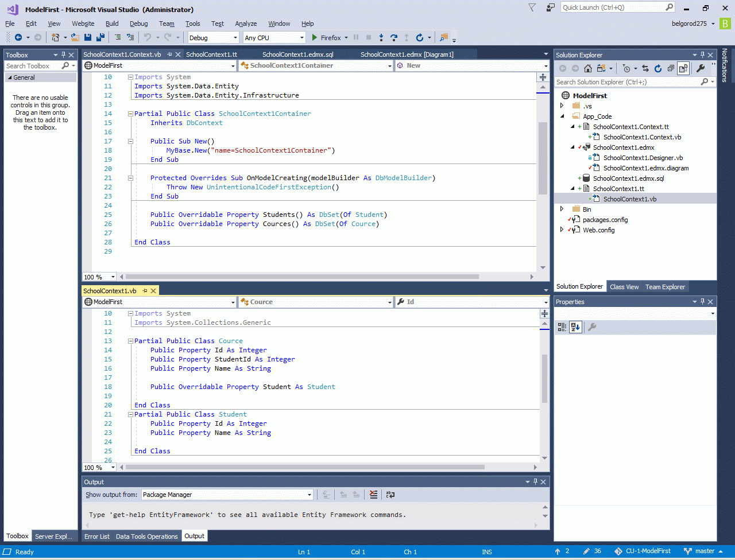735x560 pixels.
Task: Click the vertical scrollbar thumb in upper editor
Action: tap(543, 158)
